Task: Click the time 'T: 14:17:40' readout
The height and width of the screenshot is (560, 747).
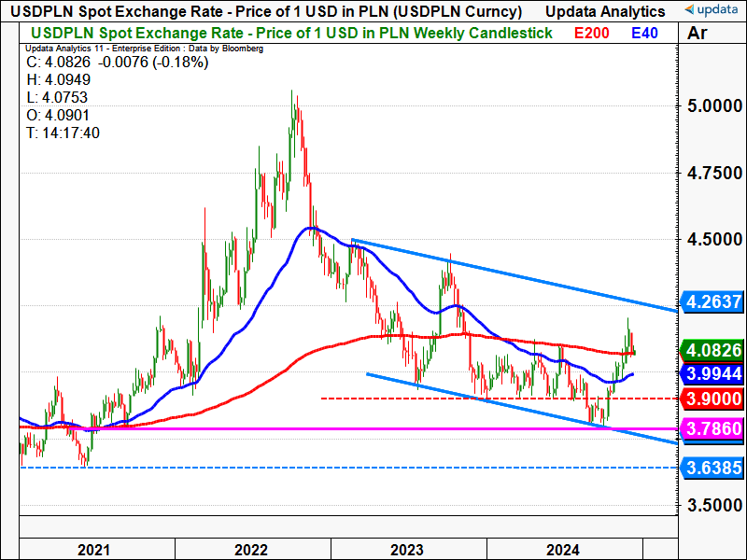Action: pos(63,133)
